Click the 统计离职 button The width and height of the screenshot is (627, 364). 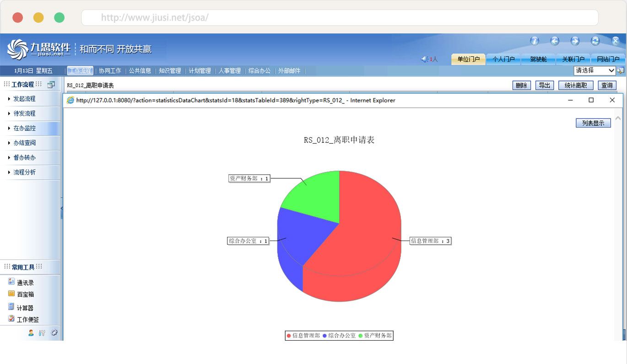[576, 86]
